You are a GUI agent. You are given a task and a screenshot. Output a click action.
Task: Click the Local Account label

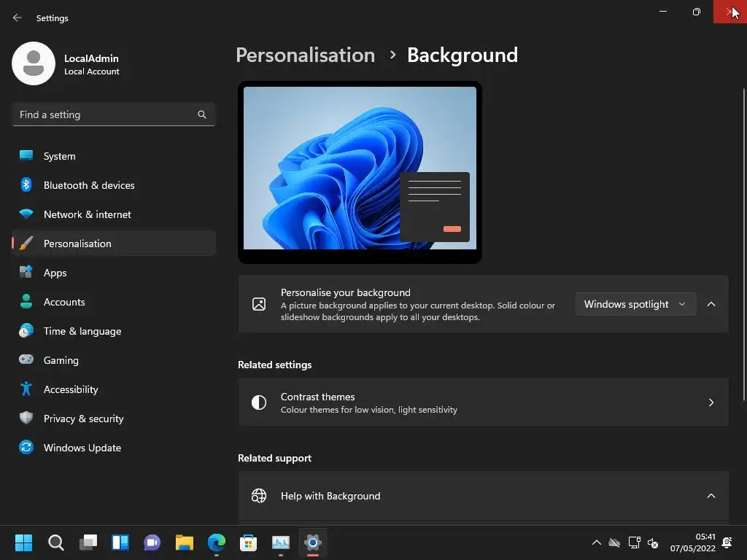point(92,71)
